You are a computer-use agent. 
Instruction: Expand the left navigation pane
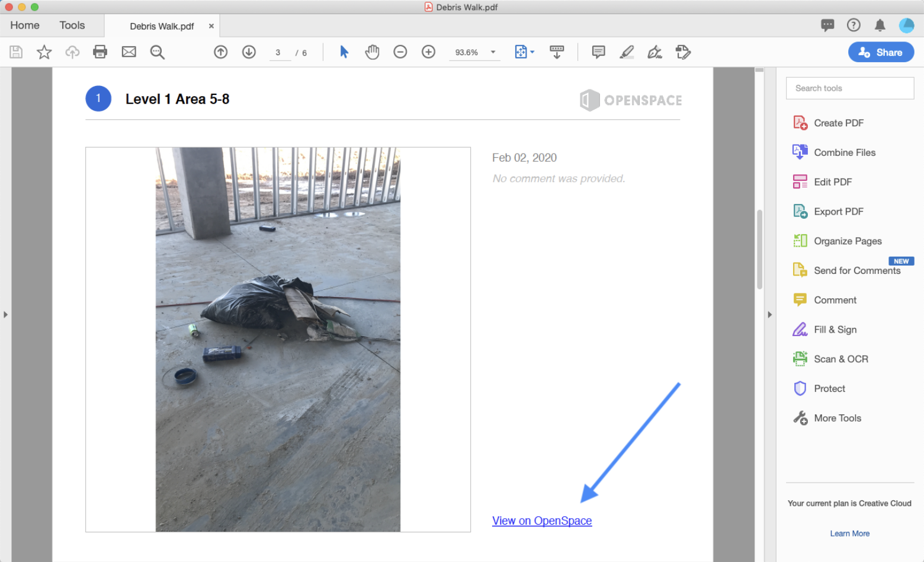point(5,315)
